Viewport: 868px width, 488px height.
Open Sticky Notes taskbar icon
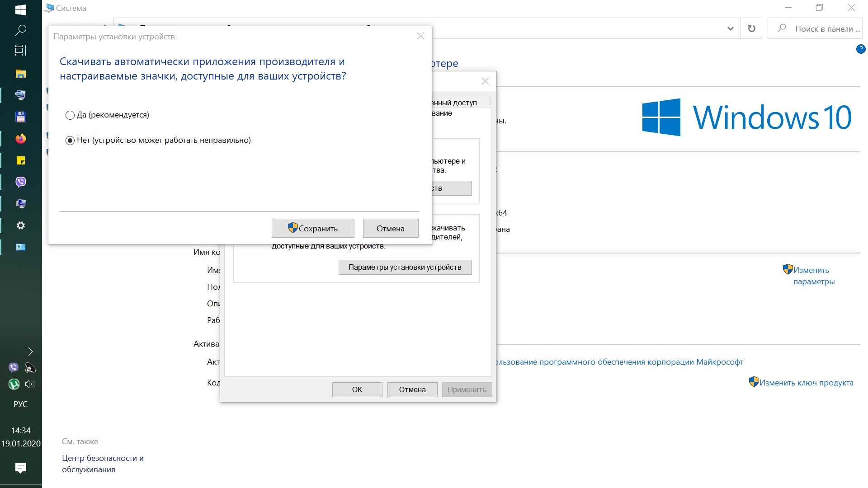click(21, 160)
